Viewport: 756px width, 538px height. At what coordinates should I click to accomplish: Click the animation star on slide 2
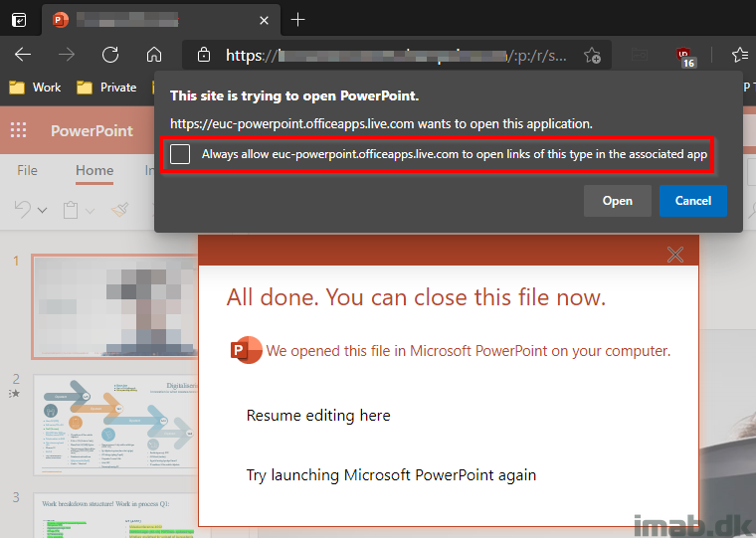[x=15, y=394]
